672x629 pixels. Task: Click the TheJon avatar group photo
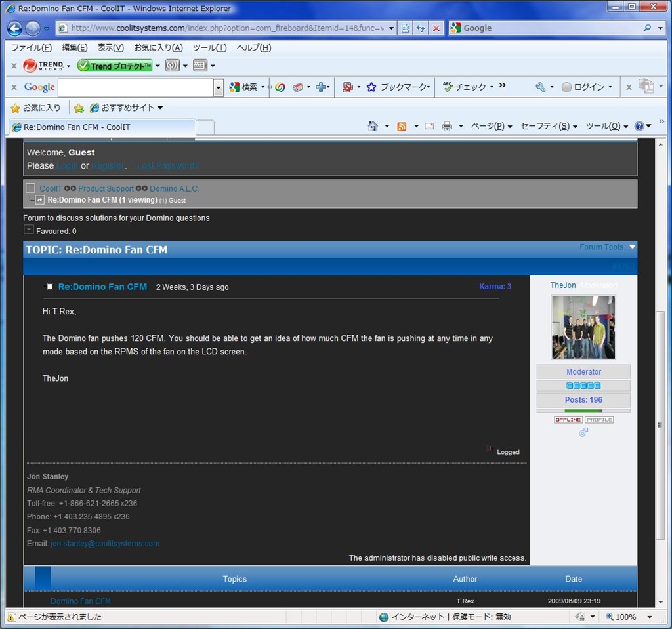pyautogui.click(x=583, y=327)
